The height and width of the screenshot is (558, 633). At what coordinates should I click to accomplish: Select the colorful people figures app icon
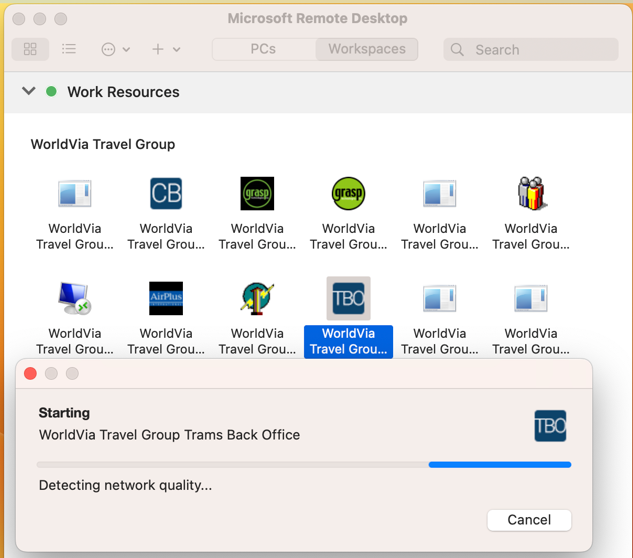click(531, 193)
